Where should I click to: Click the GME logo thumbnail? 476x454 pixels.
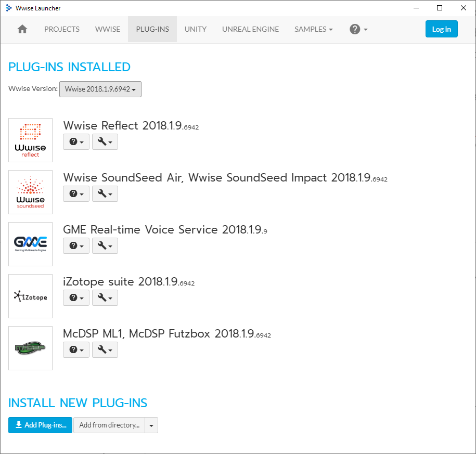(30, 244)
